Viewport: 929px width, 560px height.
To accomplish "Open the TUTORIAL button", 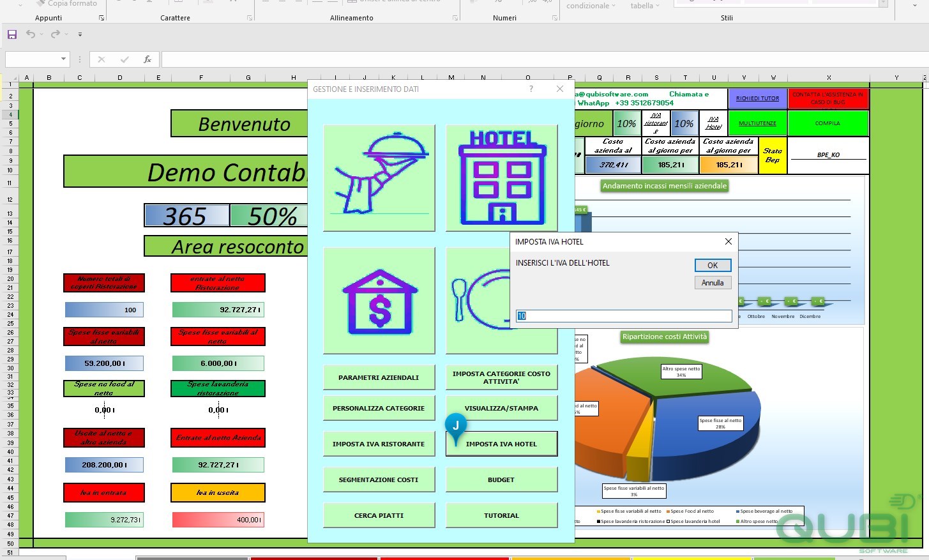I will click(501, 515).
